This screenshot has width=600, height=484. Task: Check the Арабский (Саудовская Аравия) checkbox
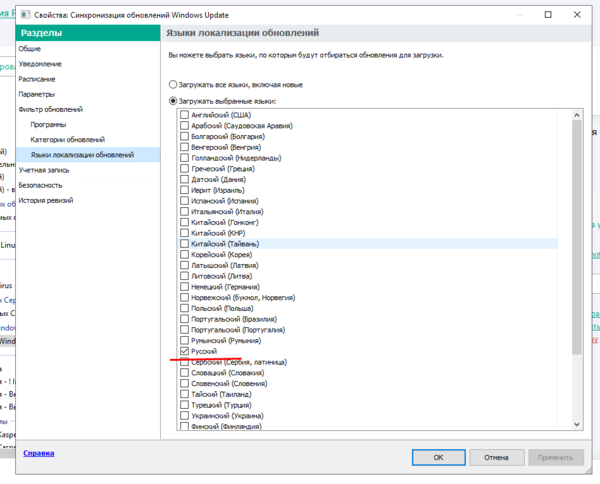tap(184, 125)
